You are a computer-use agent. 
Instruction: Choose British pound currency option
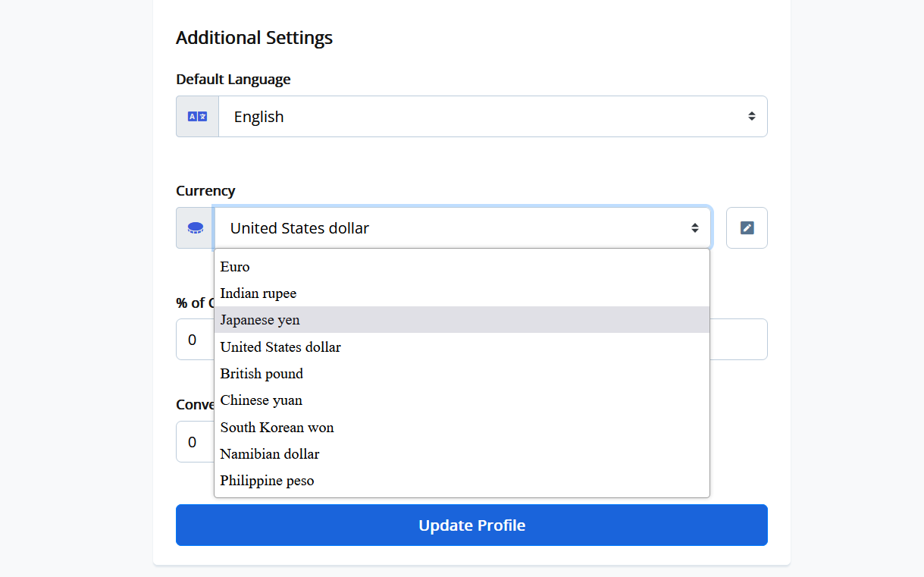pos(462,373)
